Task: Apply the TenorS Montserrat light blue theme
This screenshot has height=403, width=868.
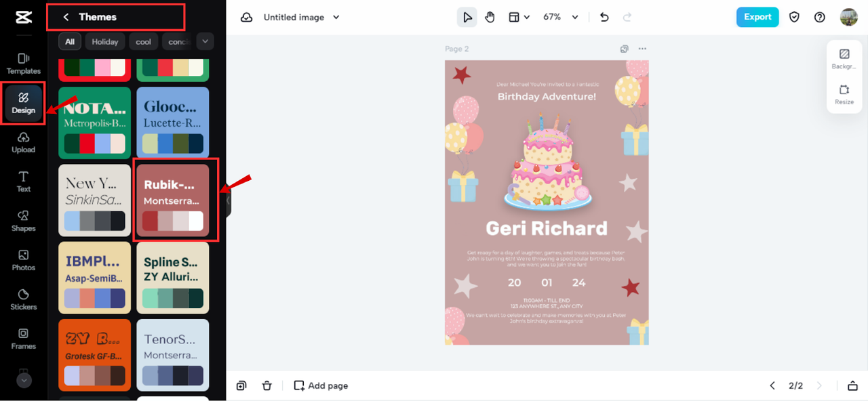Action: click(x=173, y=355)
